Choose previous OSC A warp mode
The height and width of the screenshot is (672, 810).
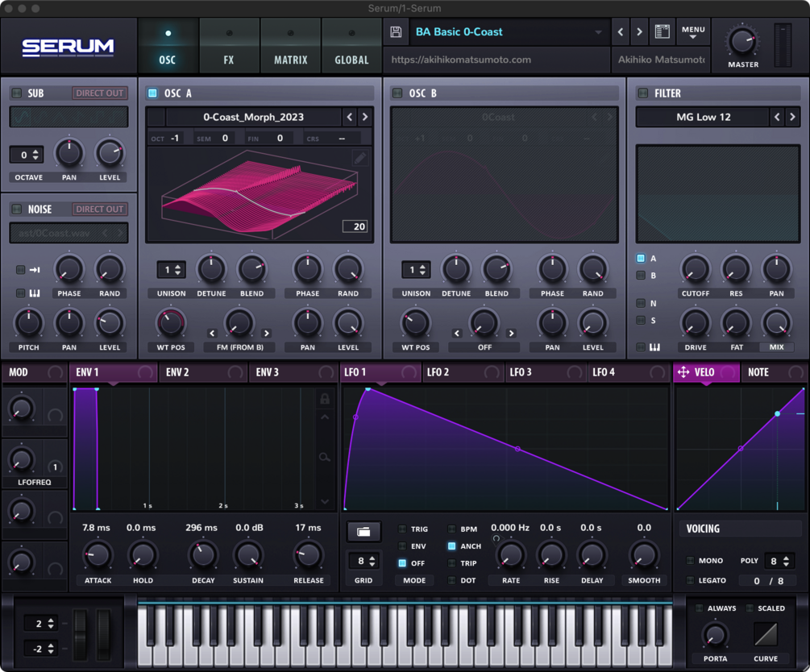click(212, 333)
